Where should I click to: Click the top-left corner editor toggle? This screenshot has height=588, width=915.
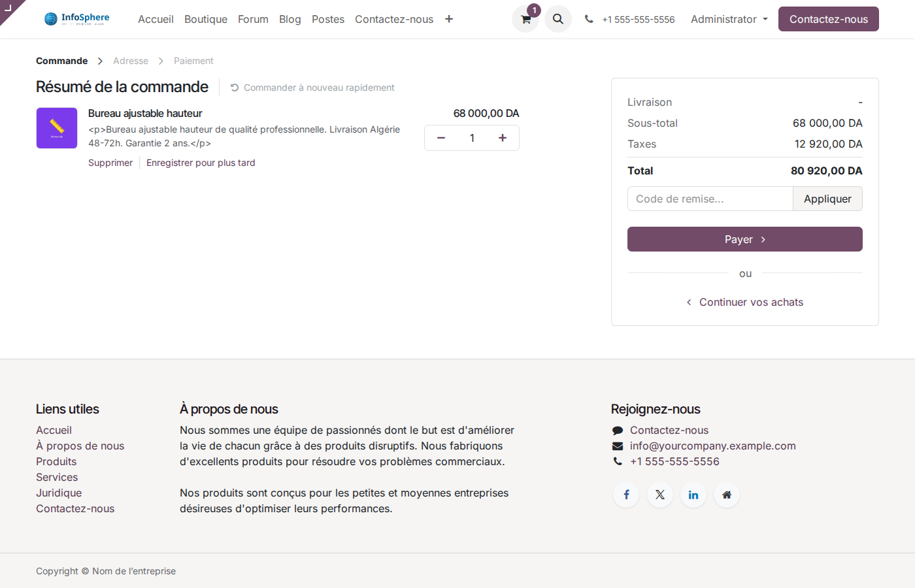coord(8,8)
